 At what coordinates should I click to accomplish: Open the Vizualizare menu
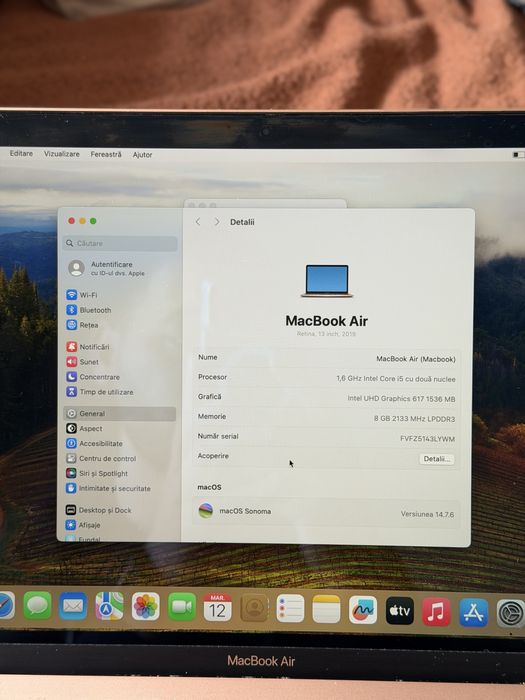pos(62,154)
